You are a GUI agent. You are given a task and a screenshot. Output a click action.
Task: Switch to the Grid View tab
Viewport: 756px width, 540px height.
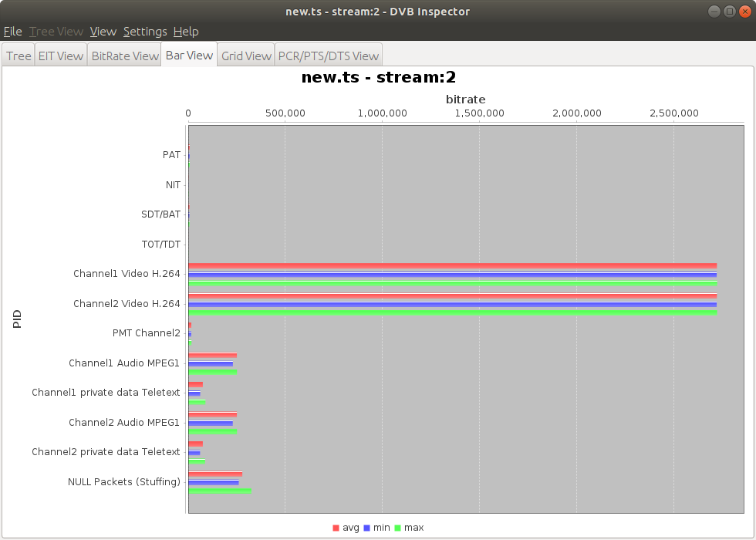(x=246, y=56)
